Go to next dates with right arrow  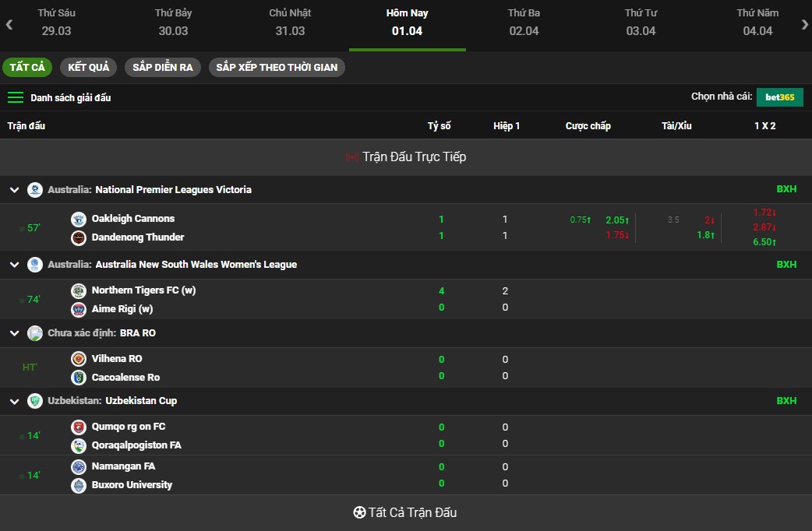click(804, 24)
